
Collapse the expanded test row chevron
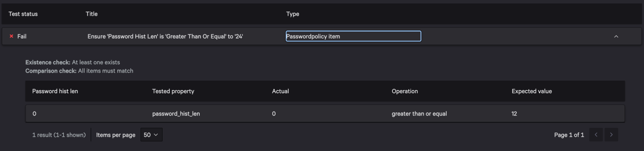[616, 36]
